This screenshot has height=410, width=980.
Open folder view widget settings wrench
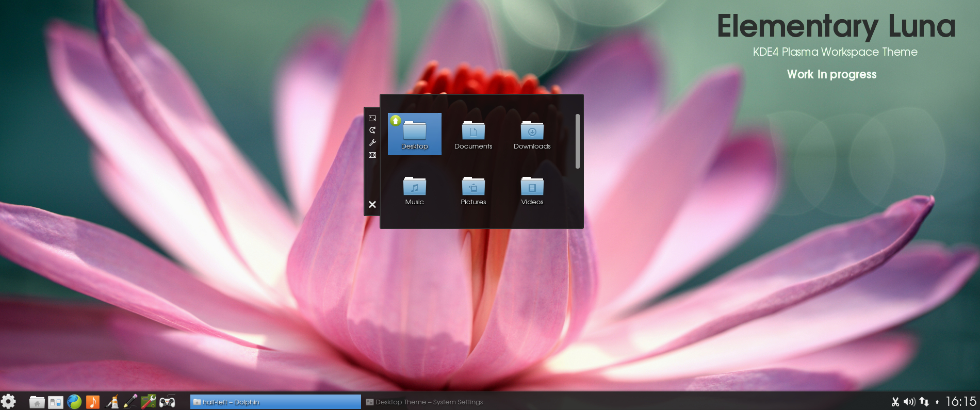(372, 142)
